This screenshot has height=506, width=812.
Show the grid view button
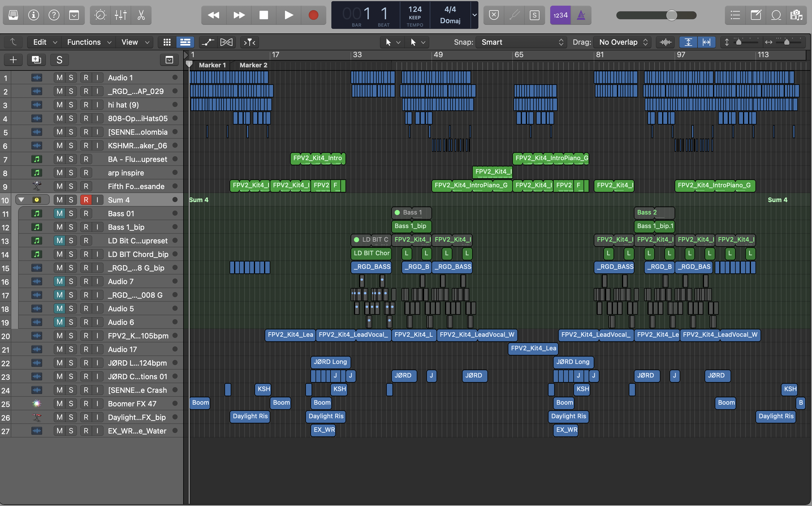[167, 42]
